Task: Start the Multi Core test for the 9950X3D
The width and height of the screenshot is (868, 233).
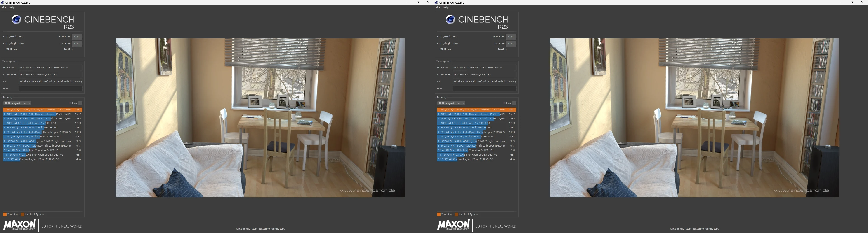Action: (77, 37)
